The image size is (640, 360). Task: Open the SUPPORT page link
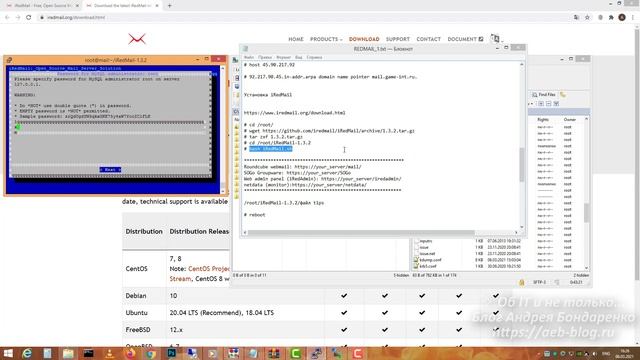398,39
